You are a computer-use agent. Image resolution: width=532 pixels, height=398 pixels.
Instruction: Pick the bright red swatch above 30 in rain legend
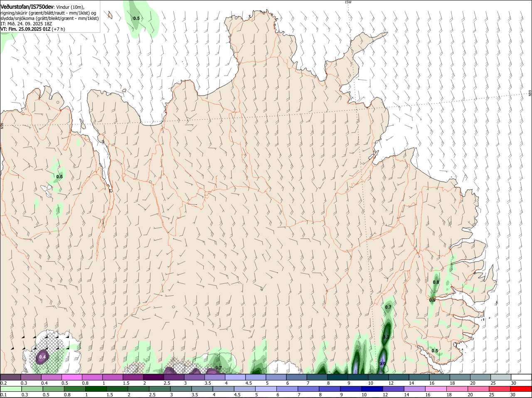point(522,389)
